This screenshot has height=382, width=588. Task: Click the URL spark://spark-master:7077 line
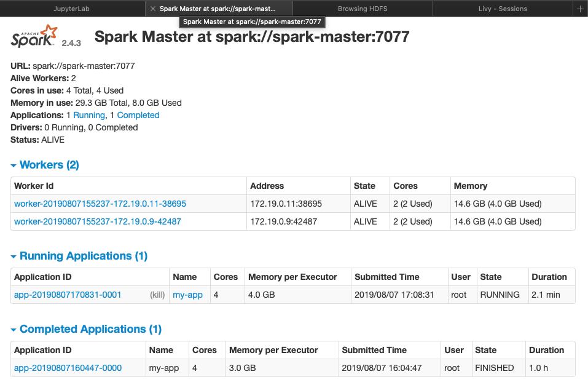click(73, 66)
